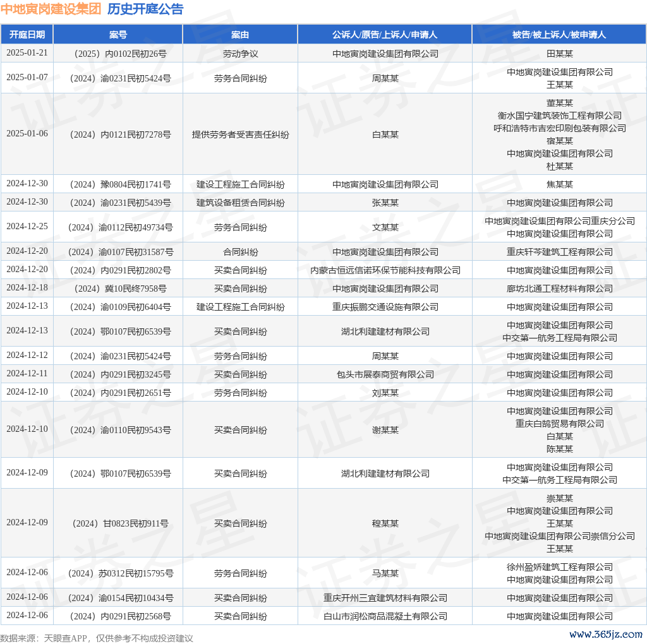The height and width of the screenshot is (644, 647).
Task: Click plaintiff 刘某某
Action: [385, 393]
